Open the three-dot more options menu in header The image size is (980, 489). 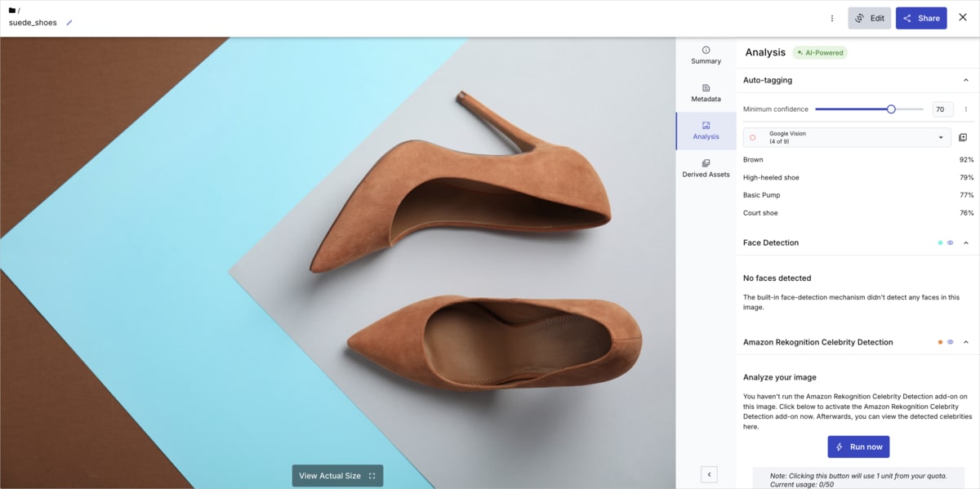832,18
